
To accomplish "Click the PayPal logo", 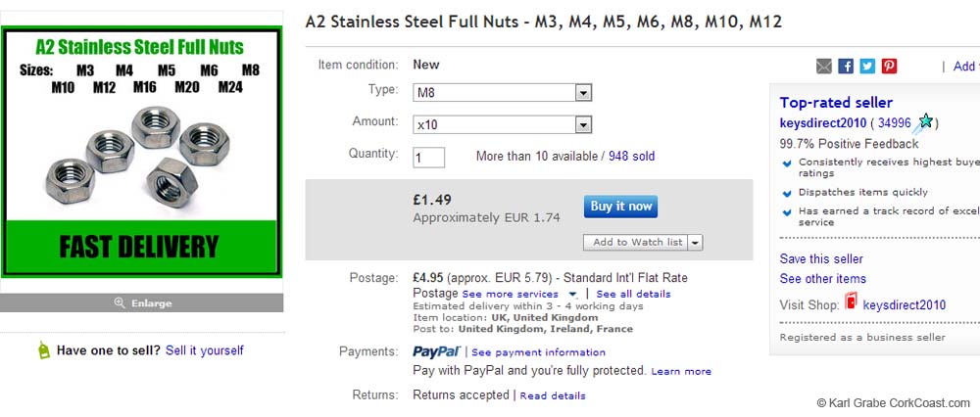I will click(x=438, y=351).
